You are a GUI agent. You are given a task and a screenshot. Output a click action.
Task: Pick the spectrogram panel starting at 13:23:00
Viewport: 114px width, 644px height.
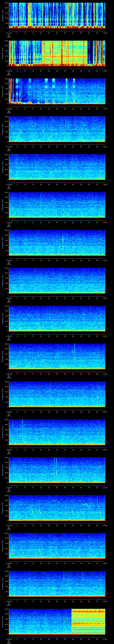(x=57, y=357)
